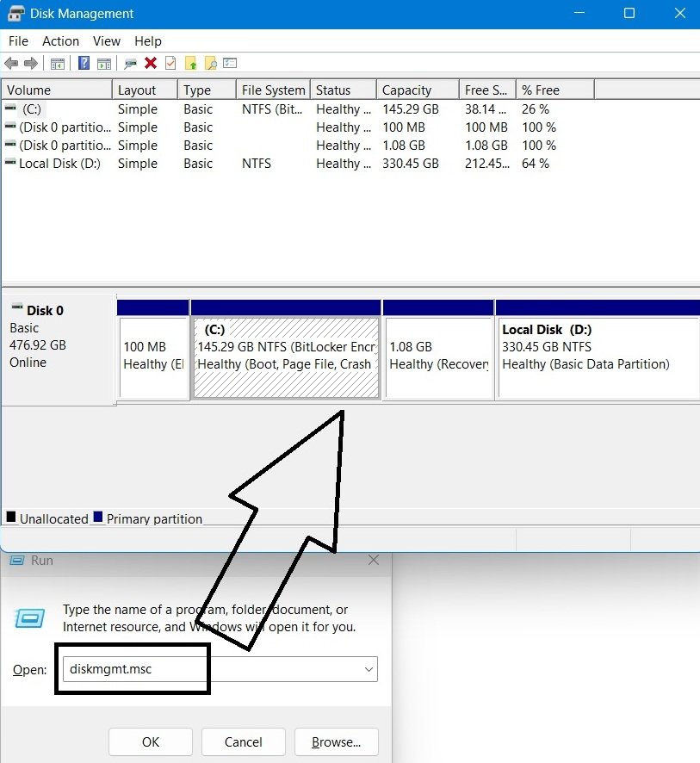Click Cancel in the Run dialog
The image size is (700, 763).
(243, 742)
